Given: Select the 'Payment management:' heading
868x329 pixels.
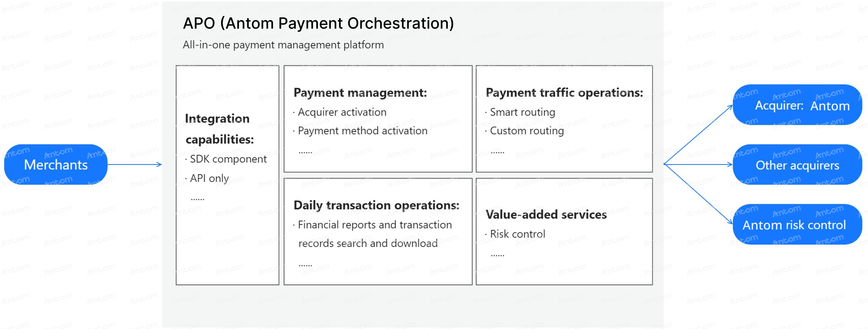Looking at the screenshot, I should [360, 93].
